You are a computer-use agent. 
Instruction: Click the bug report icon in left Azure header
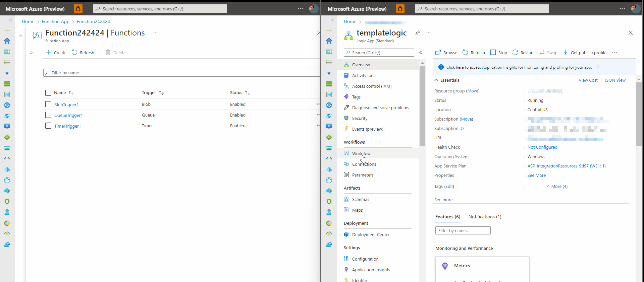tap(78, 9)
